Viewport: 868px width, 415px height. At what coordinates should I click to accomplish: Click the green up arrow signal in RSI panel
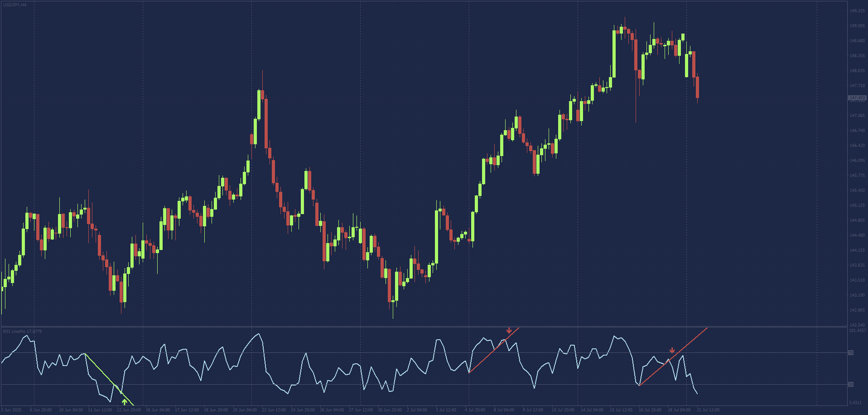(x=125, y=402)
